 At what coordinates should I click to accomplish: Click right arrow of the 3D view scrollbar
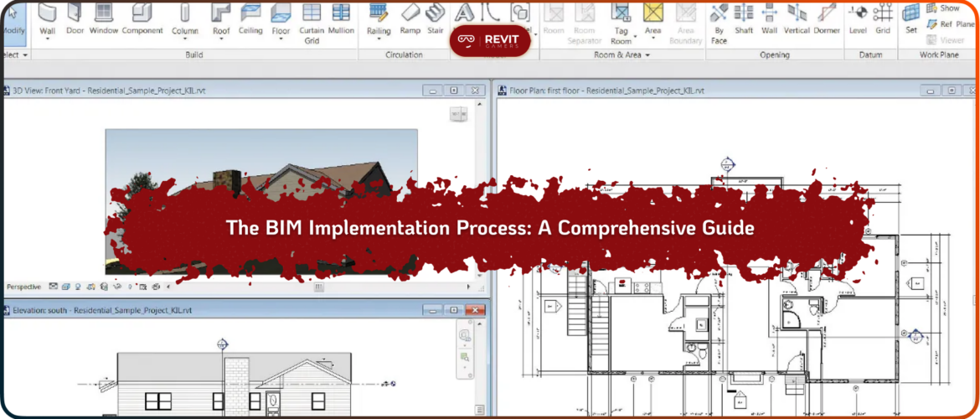point(469,287)
